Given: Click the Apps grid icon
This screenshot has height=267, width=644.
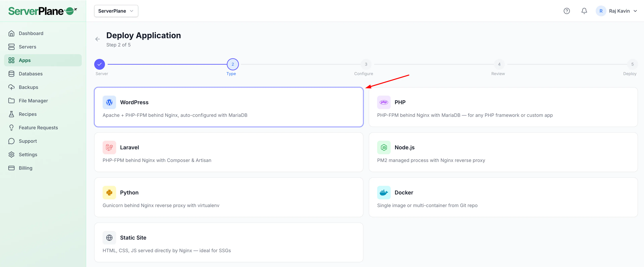Looking at the screenshot, I should [11, 60].
